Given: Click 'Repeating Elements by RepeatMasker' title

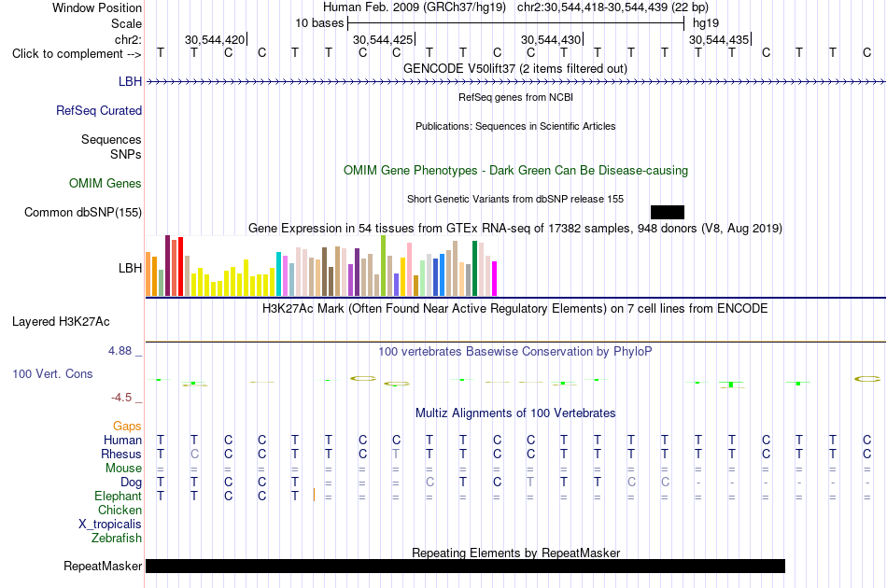Looking at the screenshot, I should coord(515,553).
